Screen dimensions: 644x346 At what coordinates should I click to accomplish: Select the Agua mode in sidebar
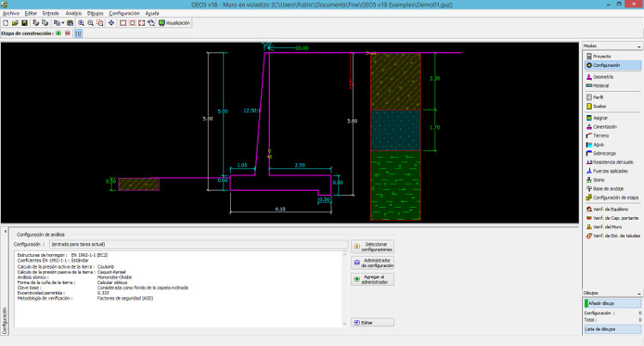(x=598, y=144)
